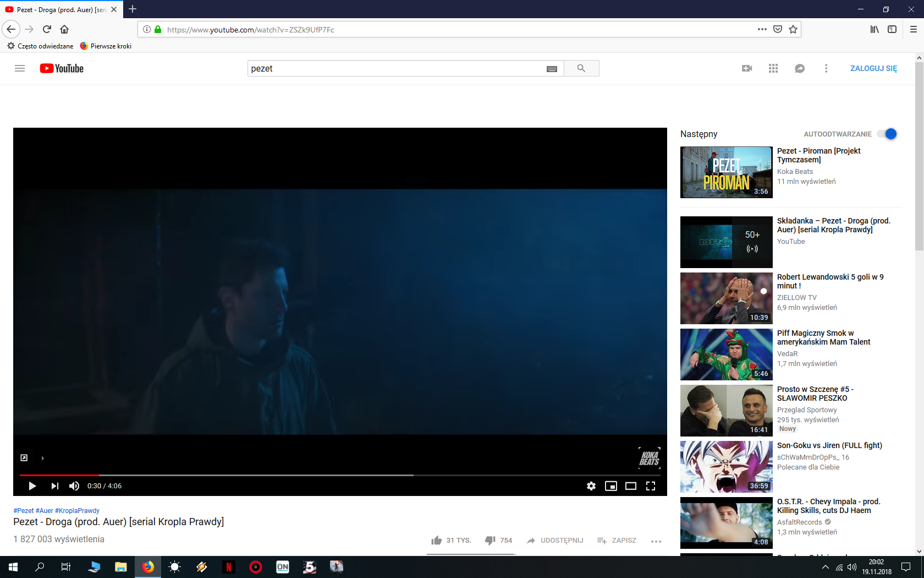Adjust system volume in tray
The height and width of the screenshot is (578, 924).
coord(852,567)
